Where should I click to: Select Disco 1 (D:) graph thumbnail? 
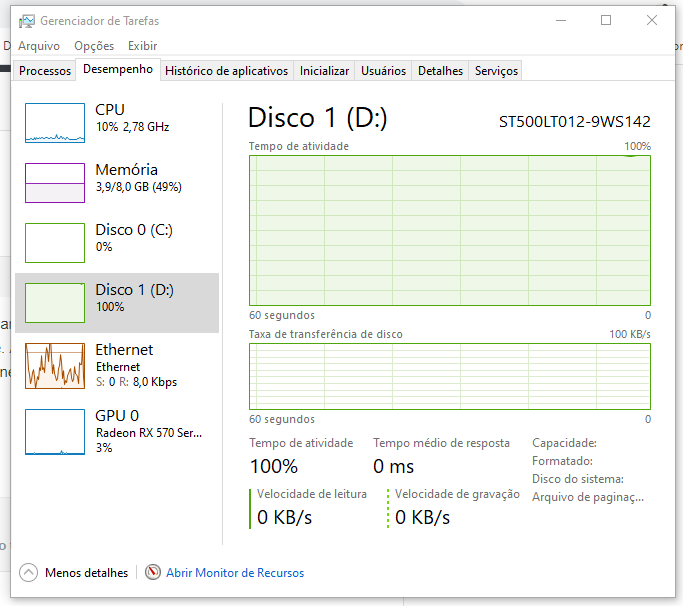pyautogui.click(x=55, y=303)
